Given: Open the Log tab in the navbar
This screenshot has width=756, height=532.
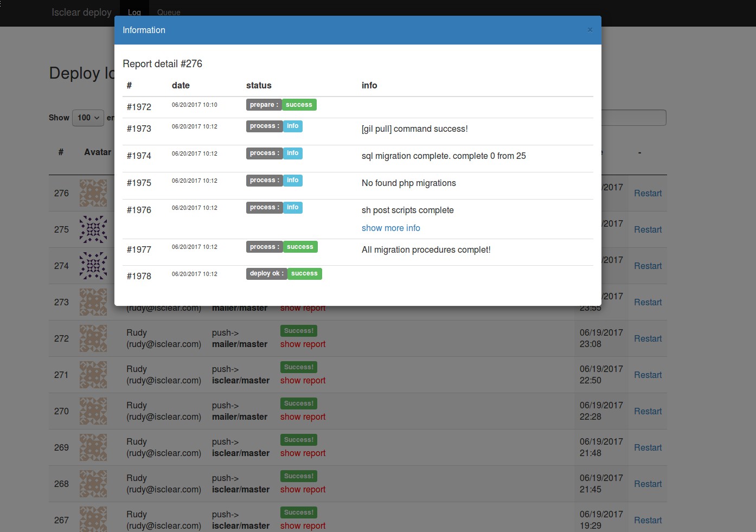Looking at the screenshot, I should [x=134, y=12].
